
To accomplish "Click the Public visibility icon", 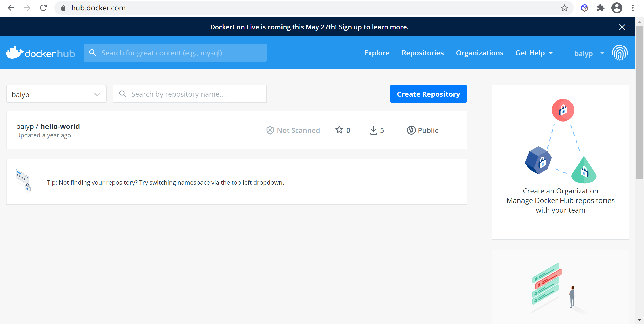I will [x=411, y=130].
